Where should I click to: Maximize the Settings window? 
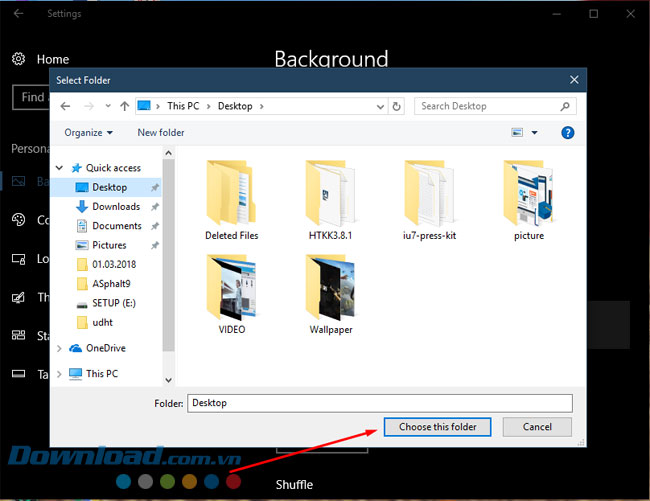coord(594,14)
